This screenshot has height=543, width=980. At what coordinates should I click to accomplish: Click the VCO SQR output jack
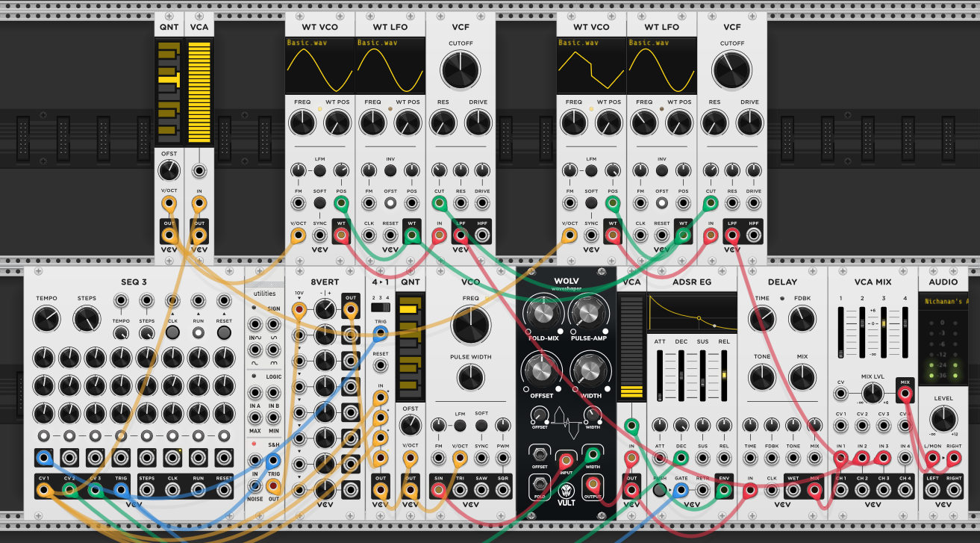coord(502,490)
